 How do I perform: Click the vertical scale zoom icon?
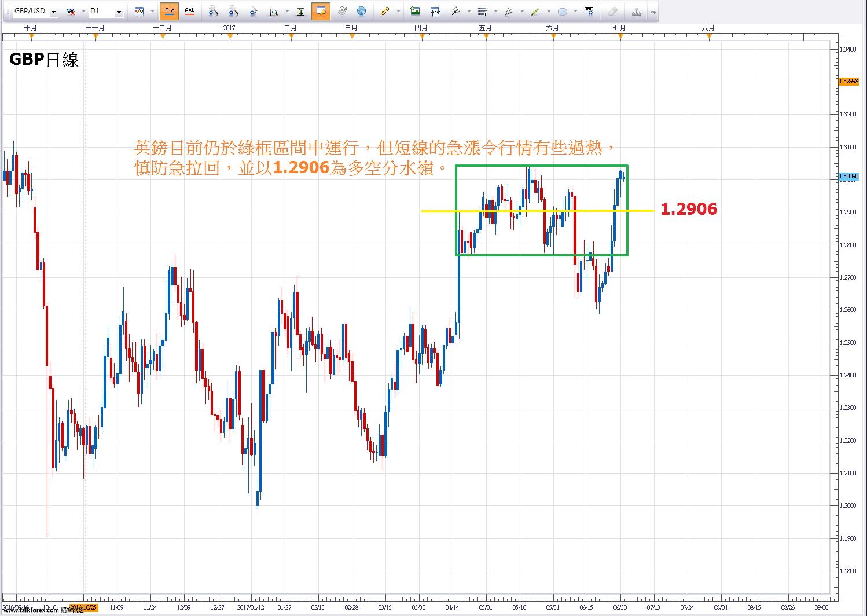point(274,11)
